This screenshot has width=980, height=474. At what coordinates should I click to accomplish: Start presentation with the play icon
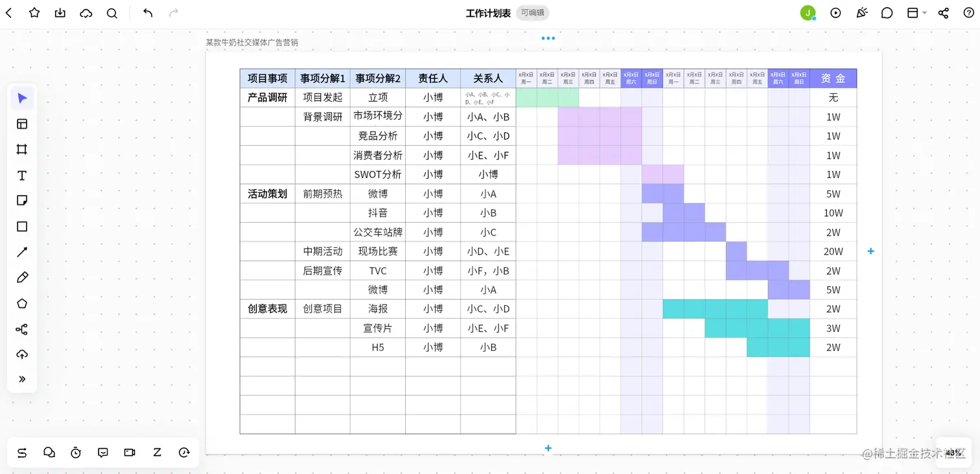[x=835, y=12]
